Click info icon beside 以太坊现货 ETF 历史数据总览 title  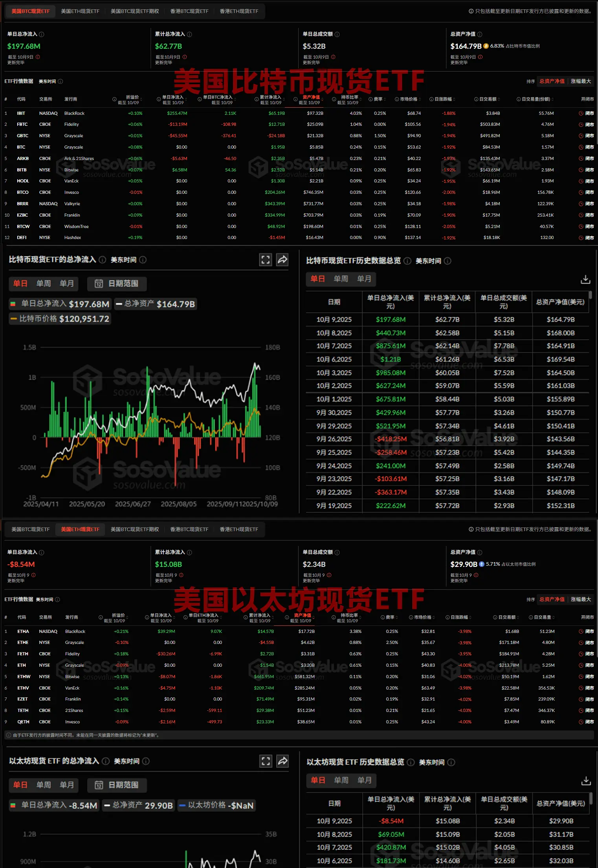pyautogui.click(x=411, y=763)
